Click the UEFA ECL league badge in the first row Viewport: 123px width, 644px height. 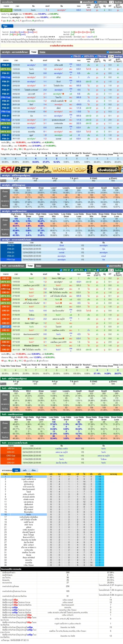coord(6,10)
